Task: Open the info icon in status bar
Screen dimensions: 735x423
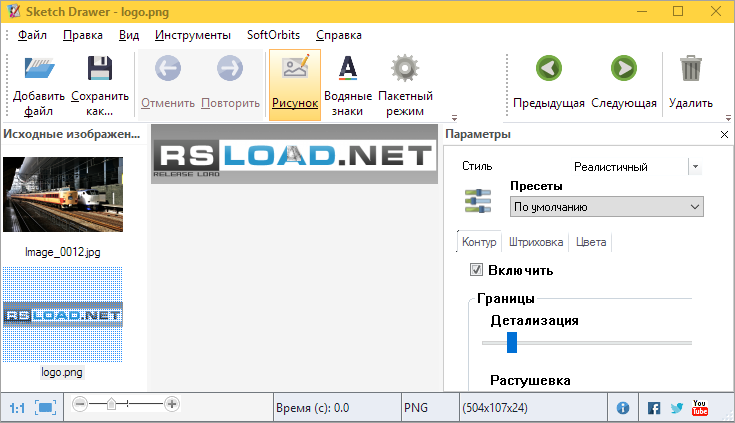Action: (623, 408)
